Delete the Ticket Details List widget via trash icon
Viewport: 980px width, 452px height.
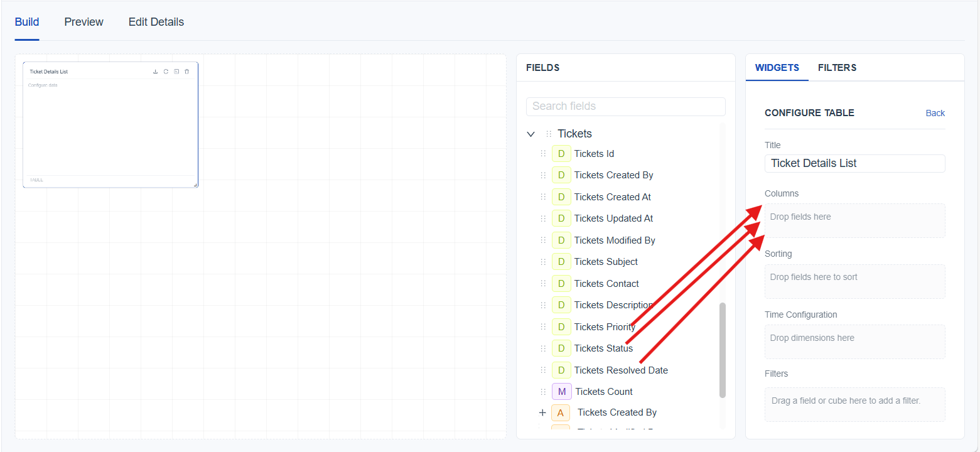tap(186, 72)
